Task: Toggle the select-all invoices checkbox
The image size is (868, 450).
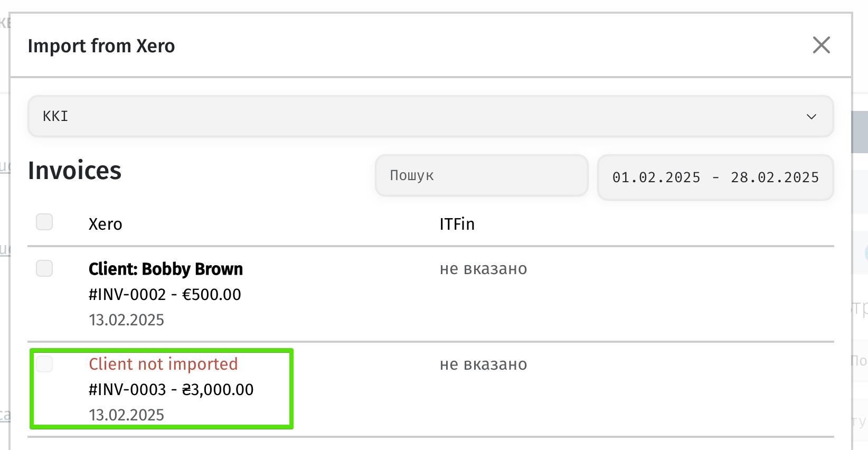Action: click(x=44, y=222)
